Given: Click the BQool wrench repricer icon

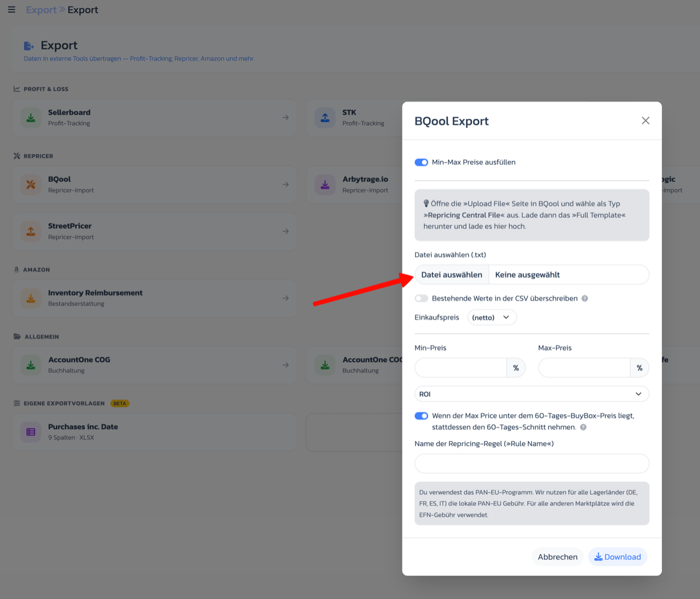Looking at the screenshot, I should tap(31, 185).
